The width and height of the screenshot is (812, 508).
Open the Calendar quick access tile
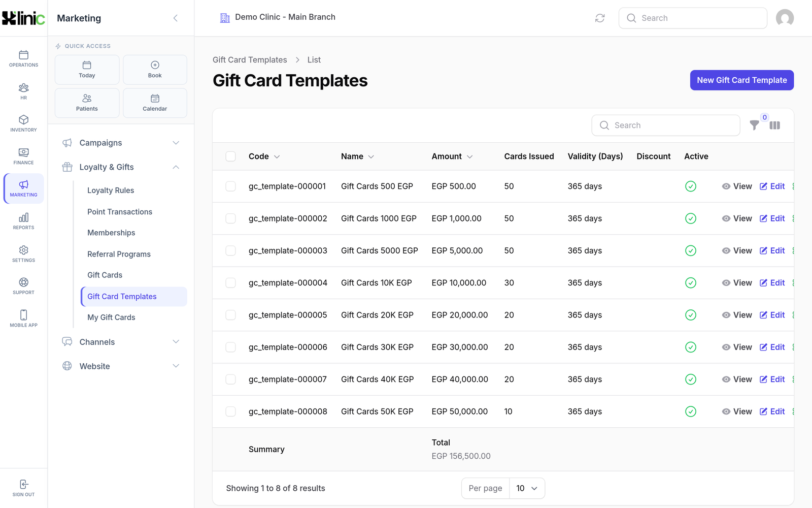pos(155,103)
